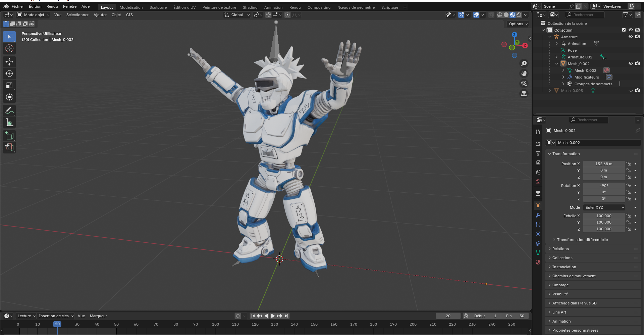This screenshot has height=335, width=644.
Task: Open the Object Data green triangle tab
Action: coord(538,253)
